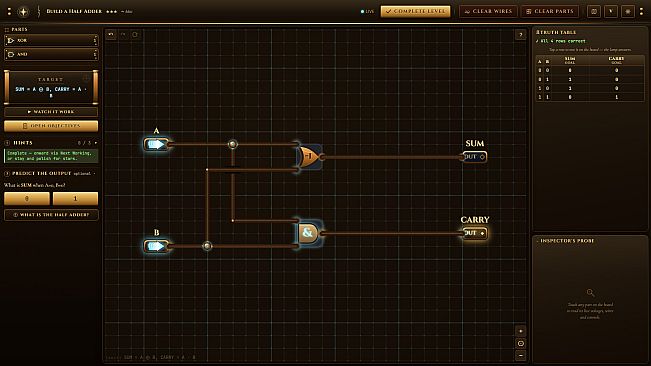Click the Open Objectives button

(x=51, y=126)
